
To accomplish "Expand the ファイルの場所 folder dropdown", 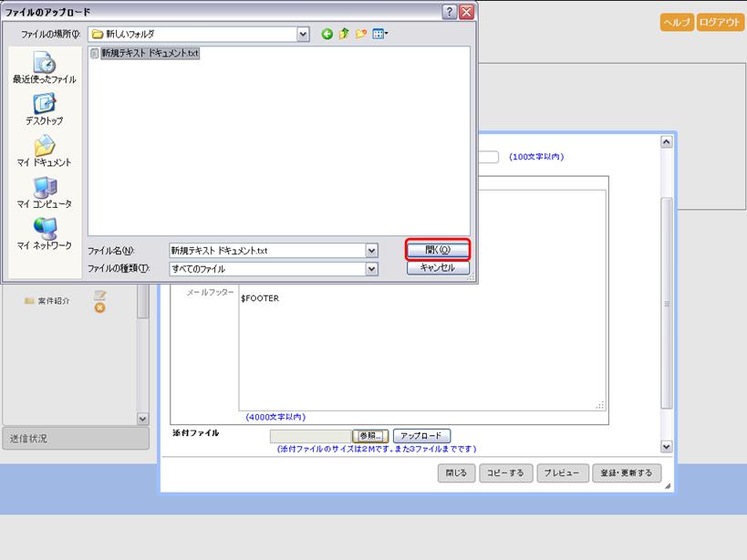I will pyautogui.click(x=303, y=34).
